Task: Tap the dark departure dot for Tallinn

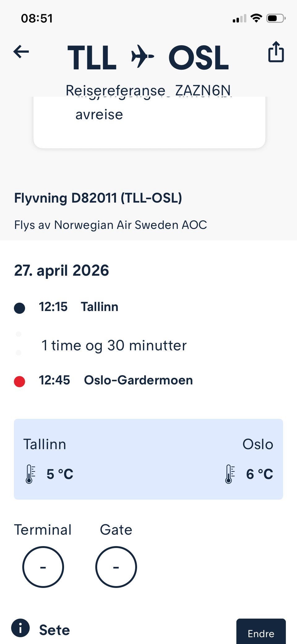Action: [19, 308]
